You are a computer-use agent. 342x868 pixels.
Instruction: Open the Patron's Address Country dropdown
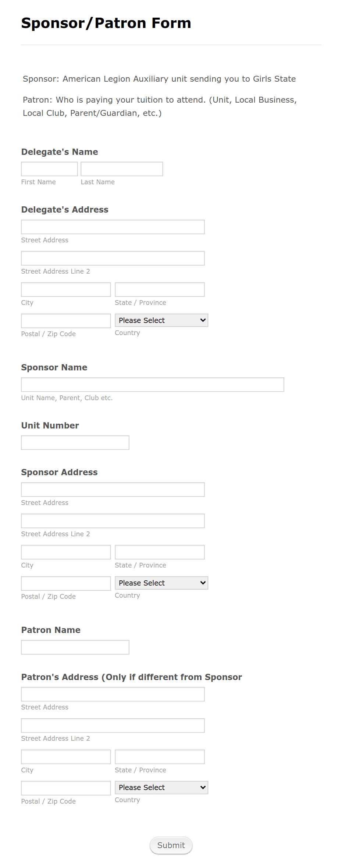pos(161,787)
